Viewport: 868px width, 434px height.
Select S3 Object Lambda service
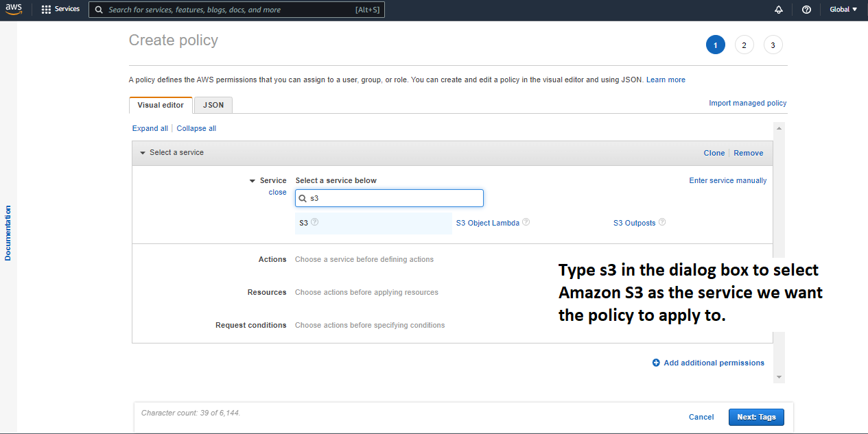point(488,223)
